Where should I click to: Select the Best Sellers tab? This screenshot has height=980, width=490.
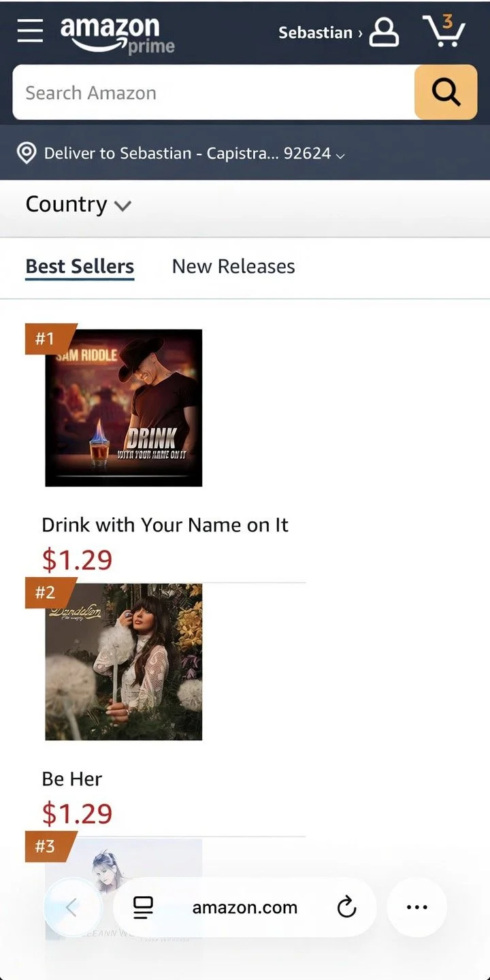point(80,266)
